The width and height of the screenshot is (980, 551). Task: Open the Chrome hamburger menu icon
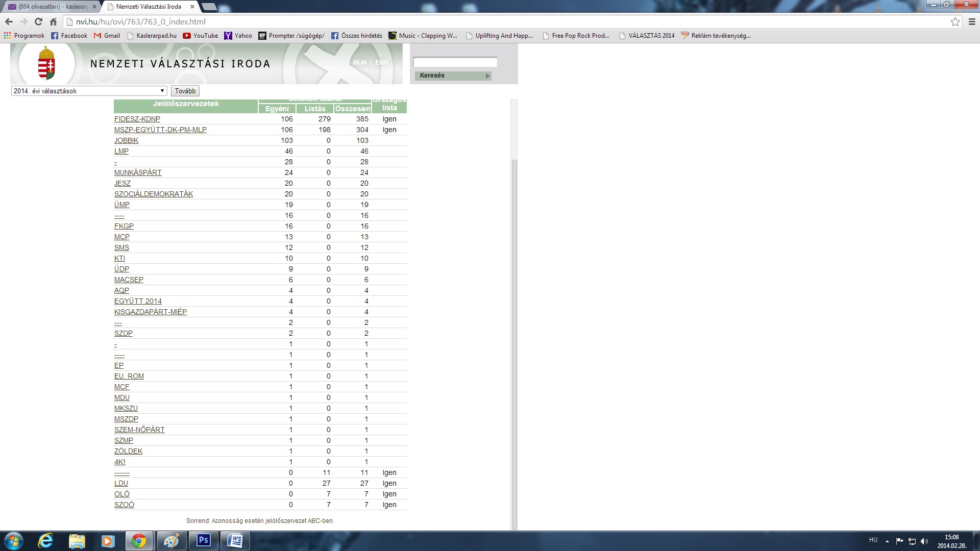point(972,21)
